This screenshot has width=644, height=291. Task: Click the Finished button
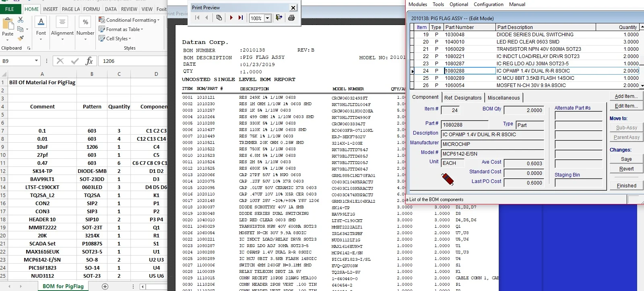pyautogui.click(x=626, y=186)
